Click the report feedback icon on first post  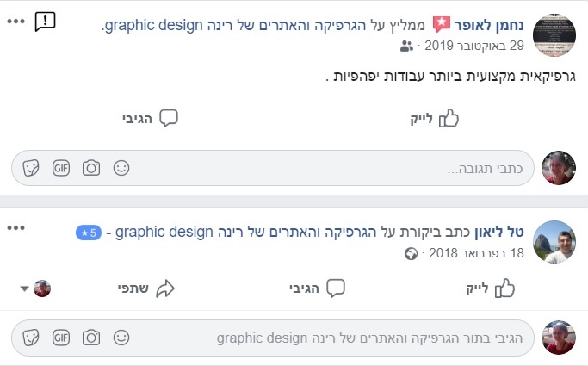tap(45, 22)
